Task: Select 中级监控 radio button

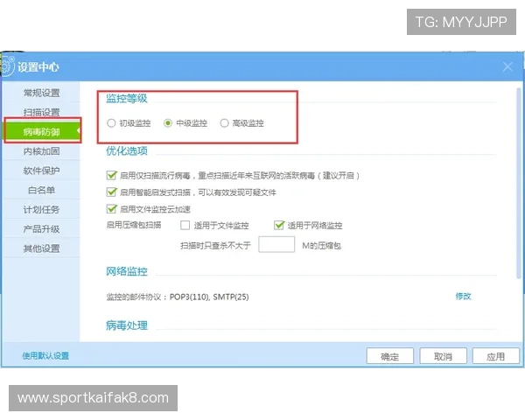Action: pyautogui.click(x=168, y=122)
